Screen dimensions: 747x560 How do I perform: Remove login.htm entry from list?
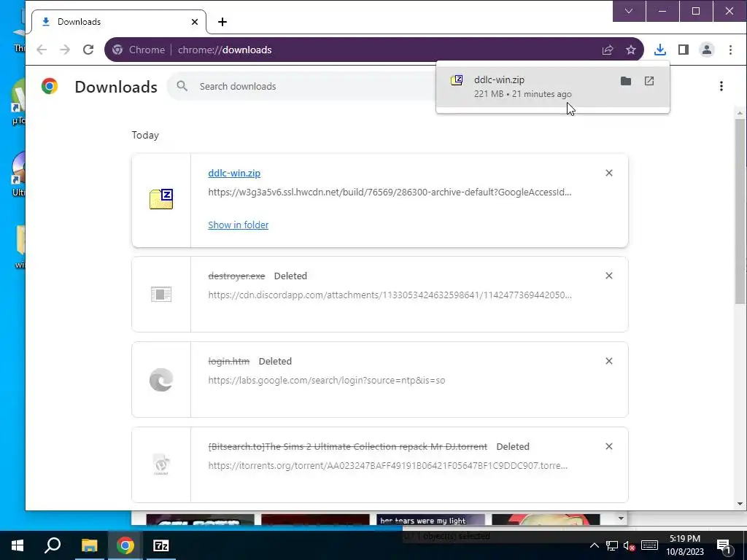point(609,361)
